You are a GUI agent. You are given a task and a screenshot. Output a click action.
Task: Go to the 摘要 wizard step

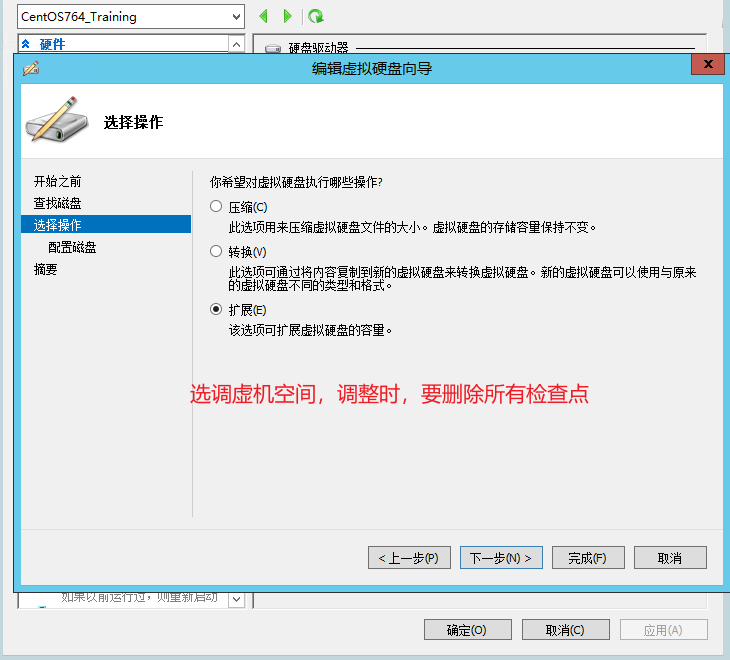(45, 269)
